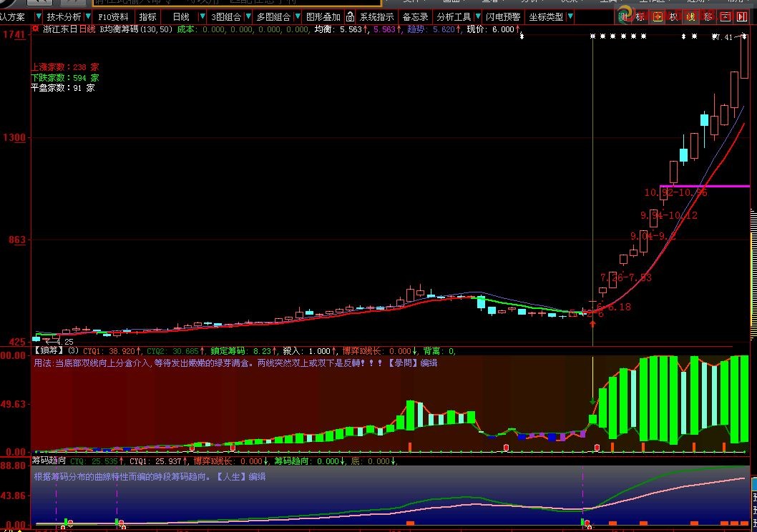The image size is (757, 532).
Task: Expand the 日线 period dropdown arrow
Action: tap(202, 17)
